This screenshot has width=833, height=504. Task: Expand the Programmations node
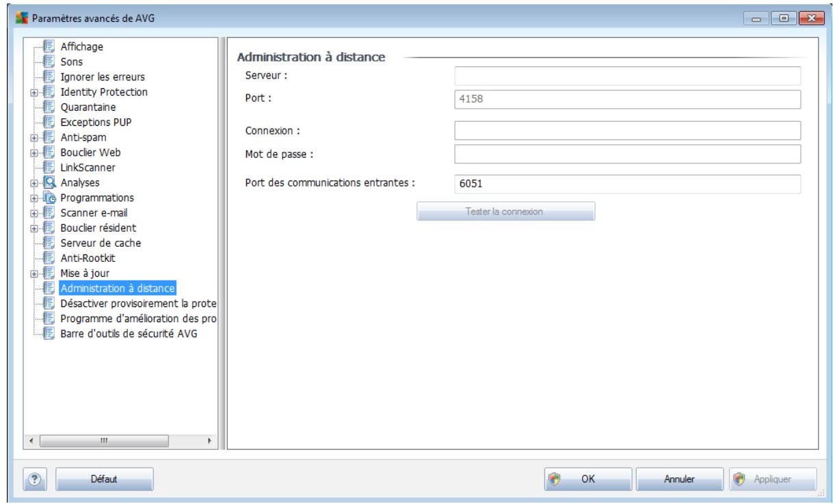tap(34, 198)
